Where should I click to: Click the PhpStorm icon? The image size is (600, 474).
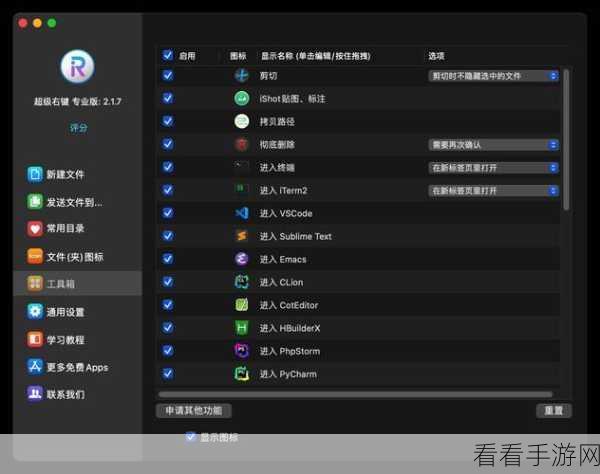coord(241,351)
